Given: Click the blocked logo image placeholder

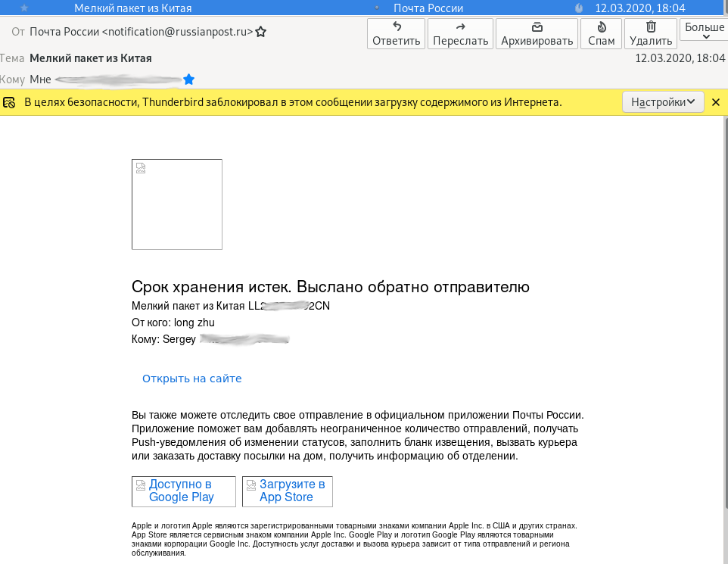Looking at the screenshot, I should pos(177,204).
